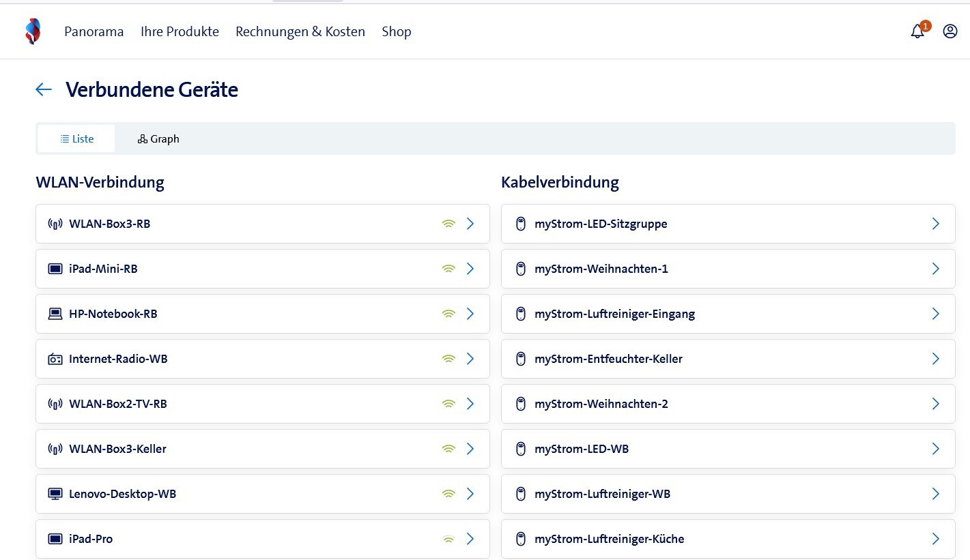Open the notifications bell icon
Viewport: 970px width, 560px height.
pos(917,31)
